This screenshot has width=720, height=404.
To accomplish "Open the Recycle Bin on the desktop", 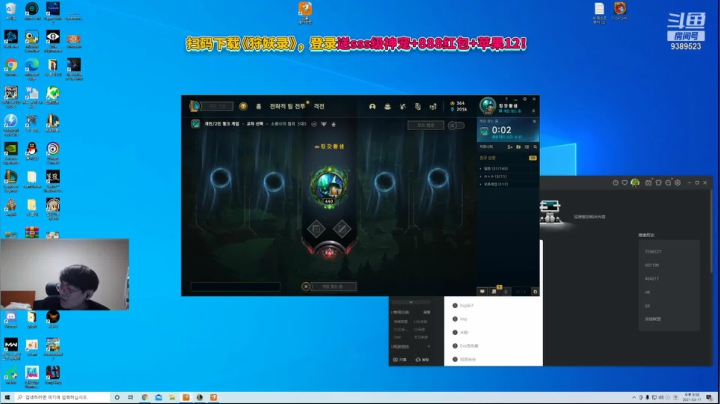I will point(11,11).
